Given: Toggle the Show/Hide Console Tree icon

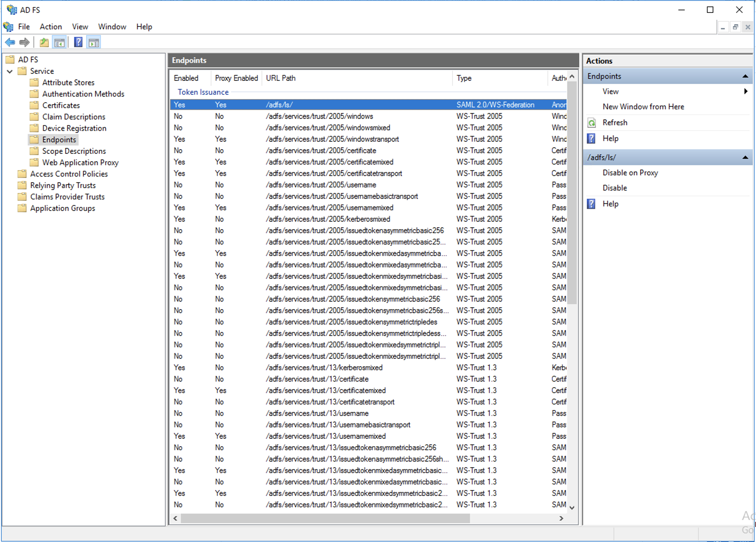Looking at the screenshot, I should (x=59, y=42).
